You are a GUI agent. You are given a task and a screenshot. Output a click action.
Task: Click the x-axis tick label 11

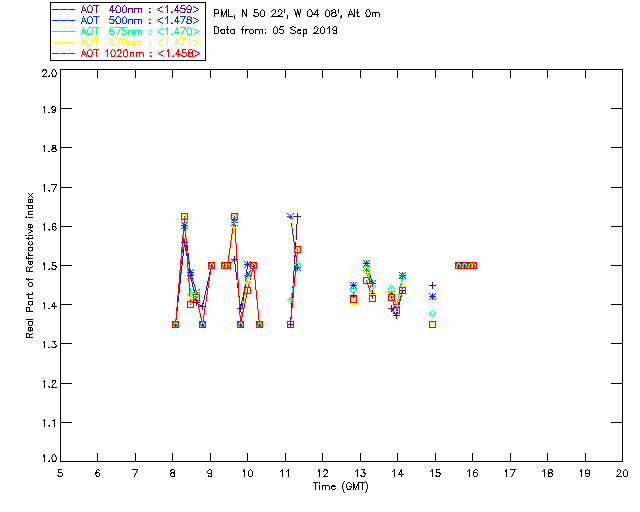tap(285, 473)
